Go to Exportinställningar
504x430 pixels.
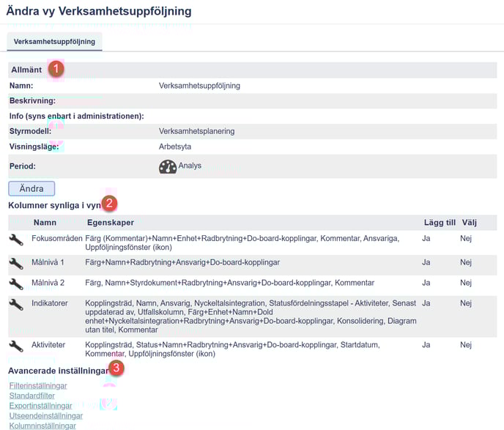40,406
